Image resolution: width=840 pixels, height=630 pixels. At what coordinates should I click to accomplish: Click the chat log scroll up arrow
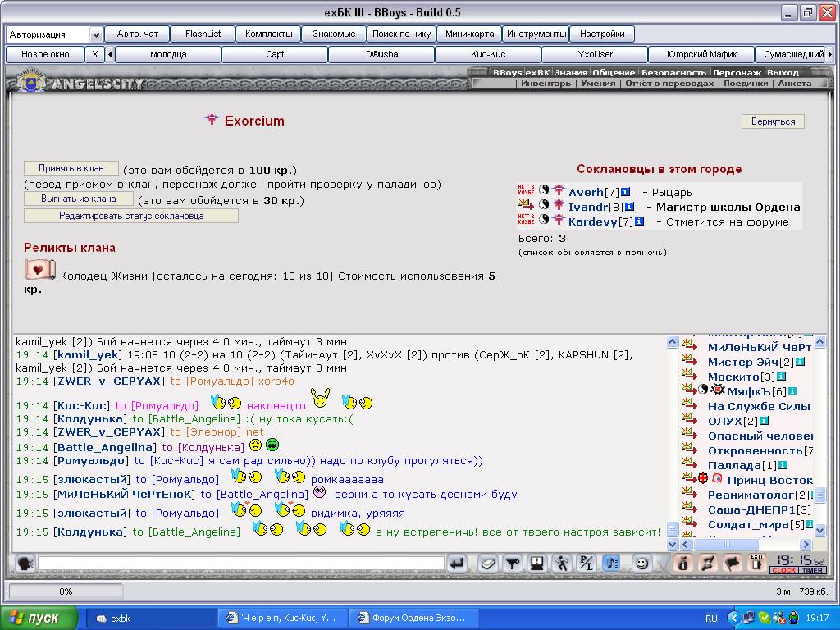tap(673, 342)
